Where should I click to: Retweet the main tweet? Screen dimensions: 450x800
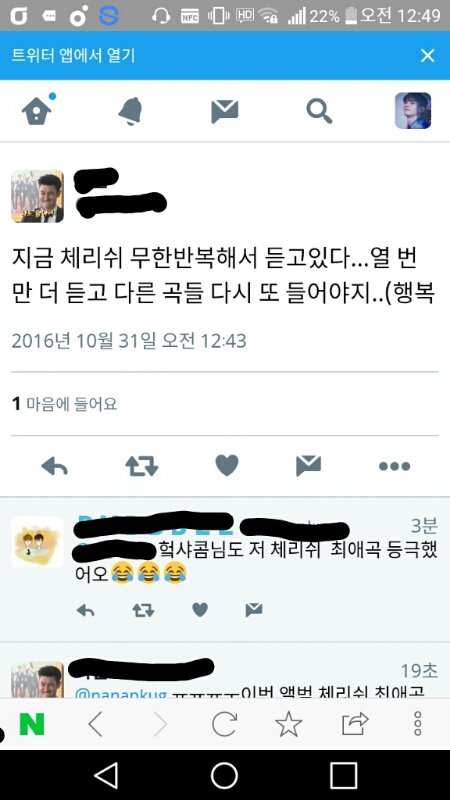point(141,466)
